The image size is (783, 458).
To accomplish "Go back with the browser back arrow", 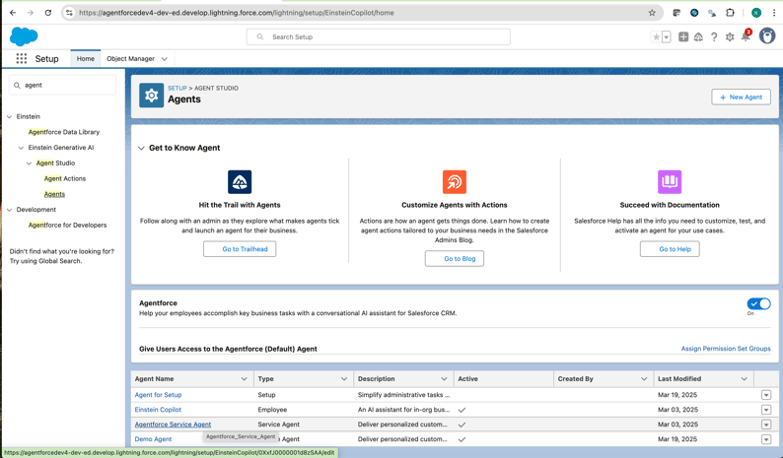I will pyautogui.click(x=13, y=13).
